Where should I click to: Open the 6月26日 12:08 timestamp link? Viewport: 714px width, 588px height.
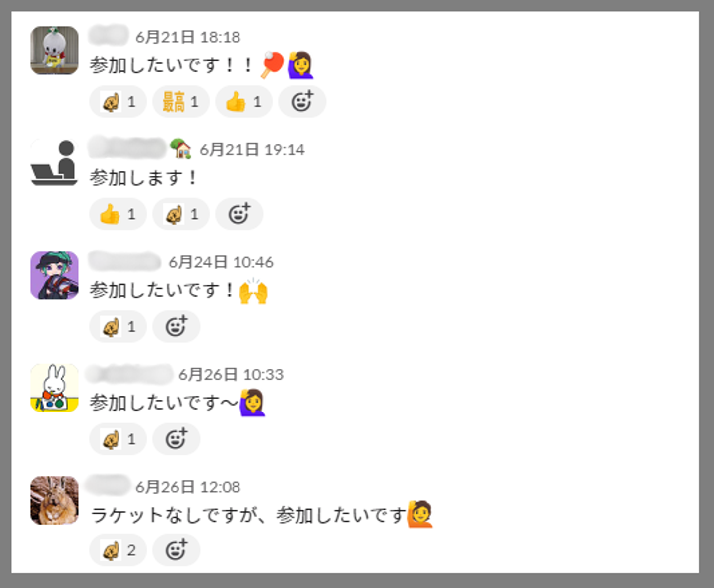pos(188,487)
